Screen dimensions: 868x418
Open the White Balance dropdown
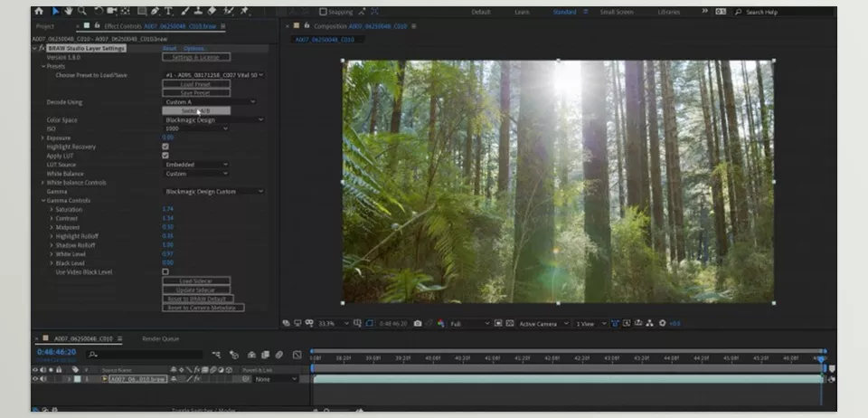[x=196, y=174]
